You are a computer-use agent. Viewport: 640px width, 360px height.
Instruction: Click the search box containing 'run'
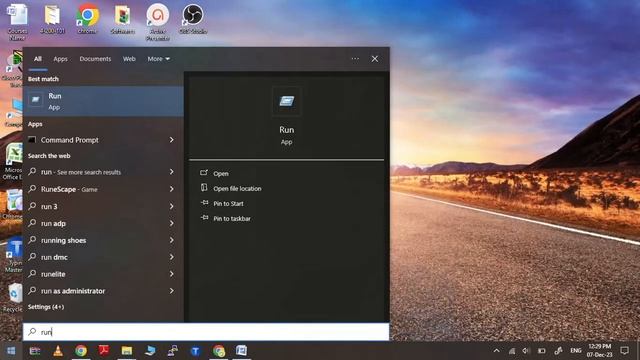[x=206, y=332]
